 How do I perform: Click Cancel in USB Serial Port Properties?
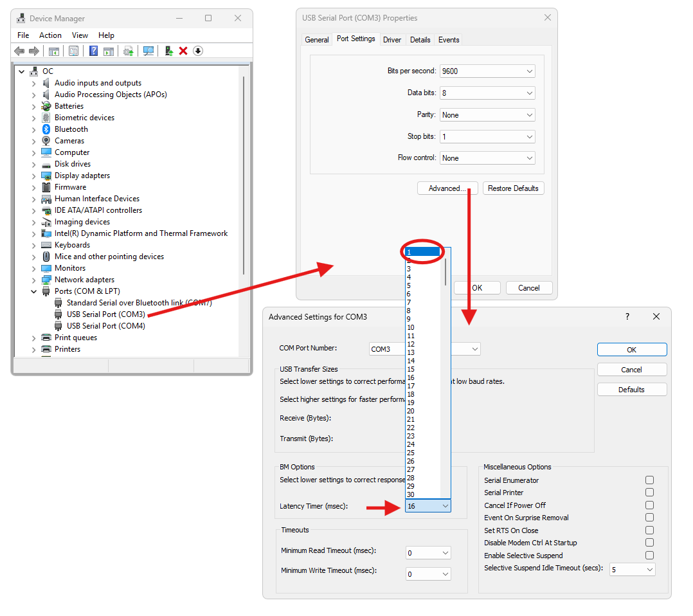[x=529, y=288]
